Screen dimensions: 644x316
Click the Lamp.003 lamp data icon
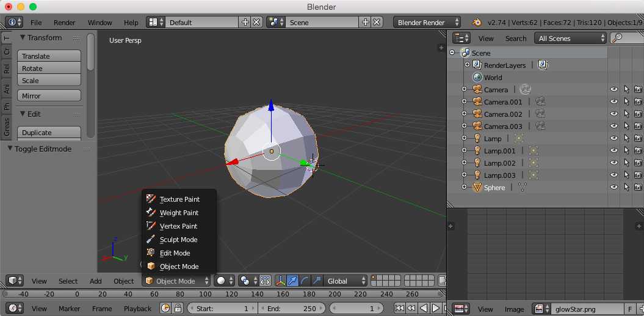tap(533, 175)
